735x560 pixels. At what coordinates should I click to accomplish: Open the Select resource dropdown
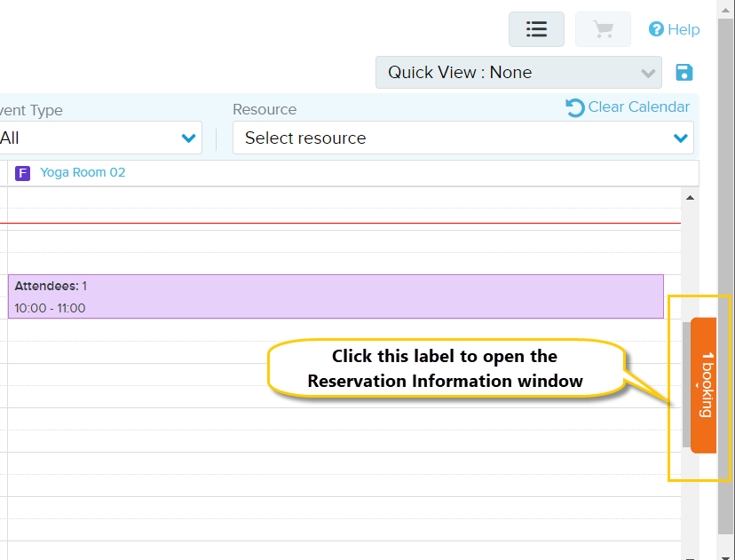[x=462, y=138]
